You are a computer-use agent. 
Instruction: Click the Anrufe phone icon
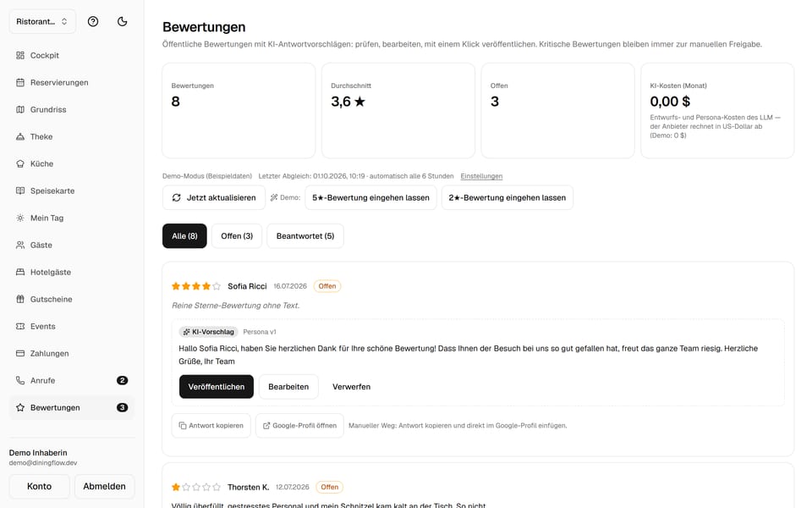[x=20, y=380]
